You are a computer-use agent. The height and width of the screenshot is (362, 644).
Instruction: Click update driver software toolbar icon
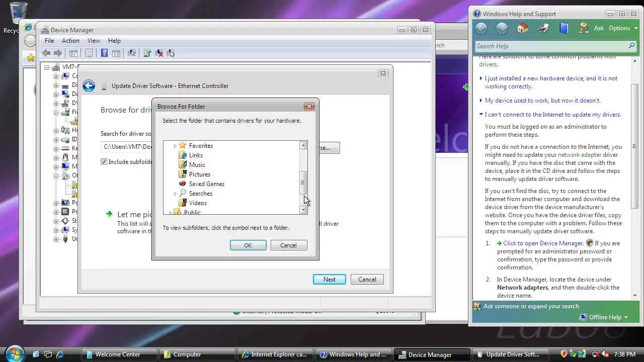147,53
